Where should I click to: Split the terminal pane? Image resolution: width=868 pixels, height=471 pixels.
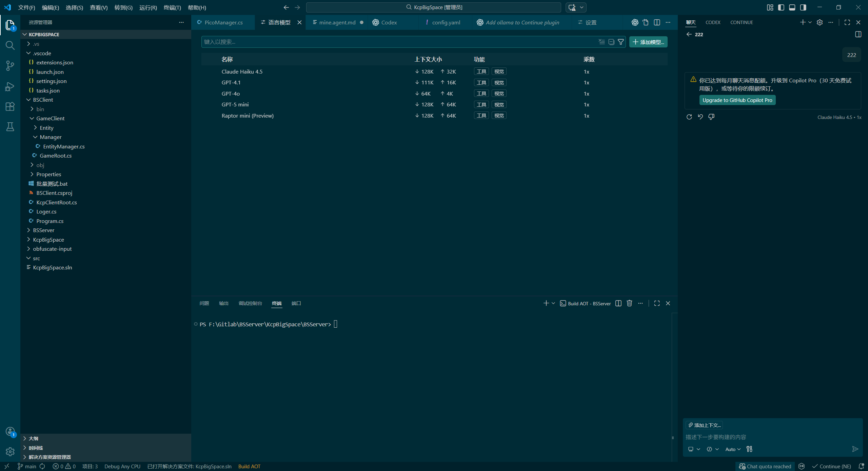click(618, 303)
